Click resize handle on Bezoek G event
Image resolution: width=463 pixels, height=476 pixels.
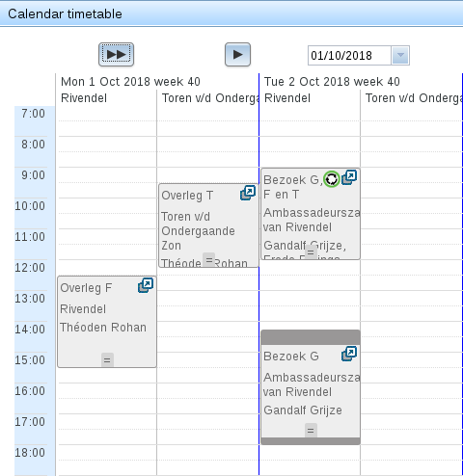click(311, 431)
